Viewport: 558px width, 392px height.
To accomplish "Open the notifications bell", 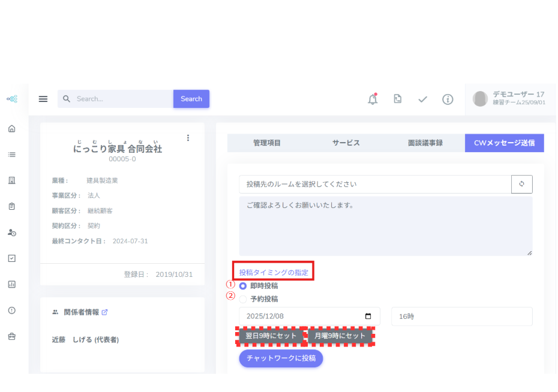I will coord(373,99).
